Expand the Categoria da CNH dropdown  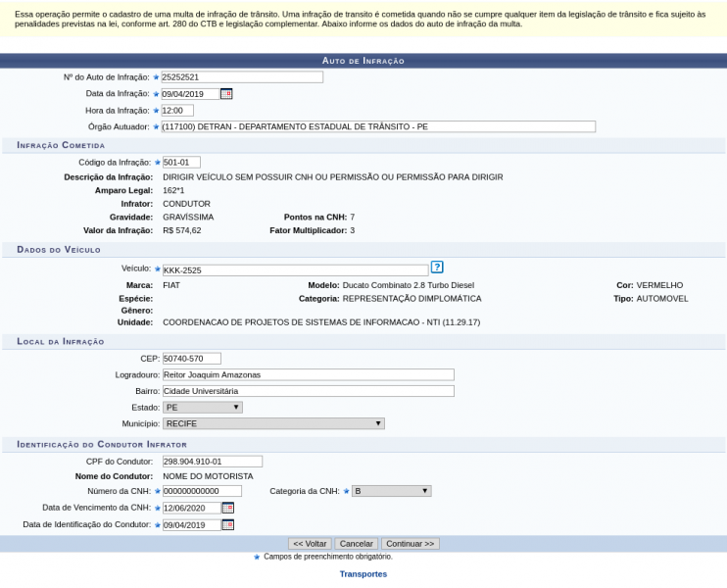click(x=391, y=491)
